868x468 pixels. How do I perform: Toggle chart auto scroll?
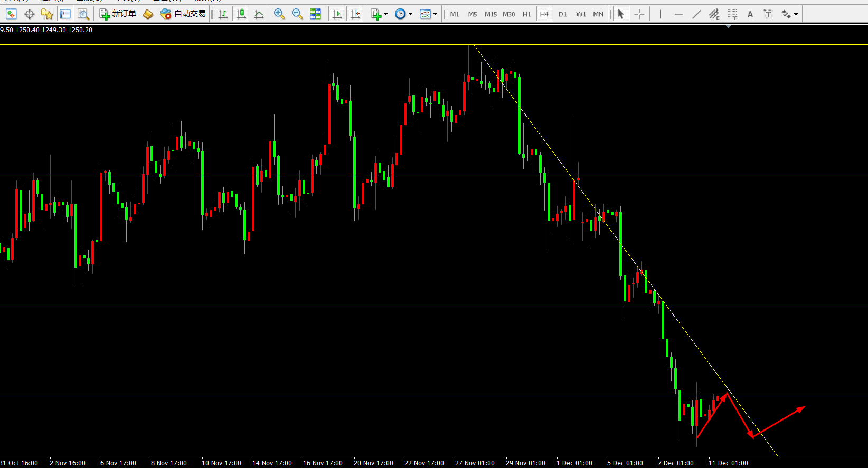tap(337, 14)
